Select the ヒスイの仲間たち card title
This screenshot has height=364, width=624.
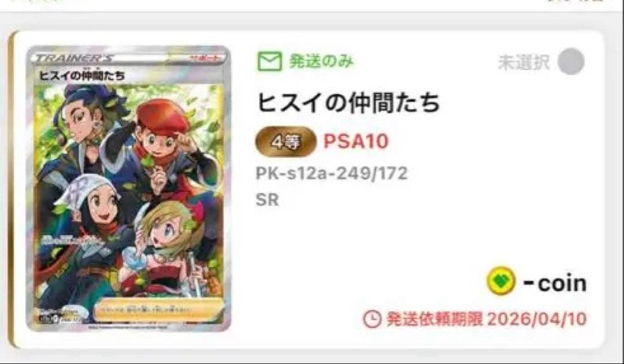click(348, 103)
